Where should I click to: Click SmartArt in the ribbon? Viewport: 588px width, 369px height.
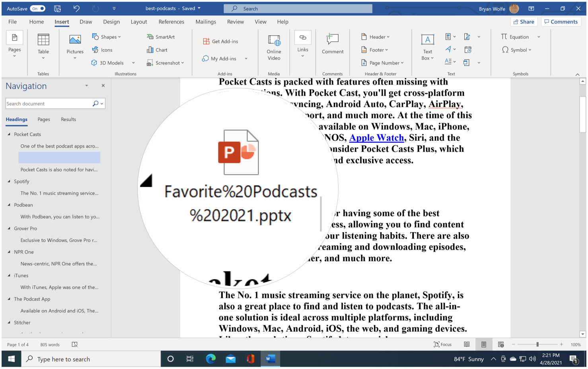pos(161,37)
